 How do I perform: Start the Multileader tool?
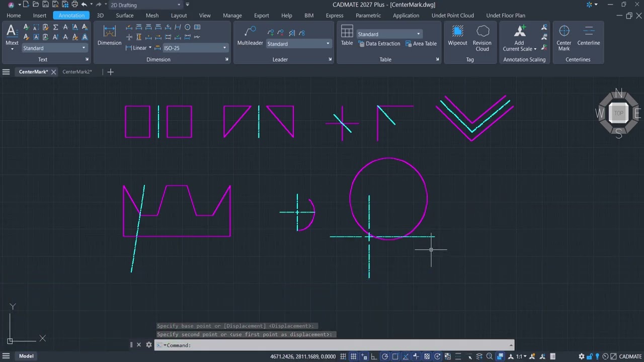pyautogui.click(x=250, y=35)
